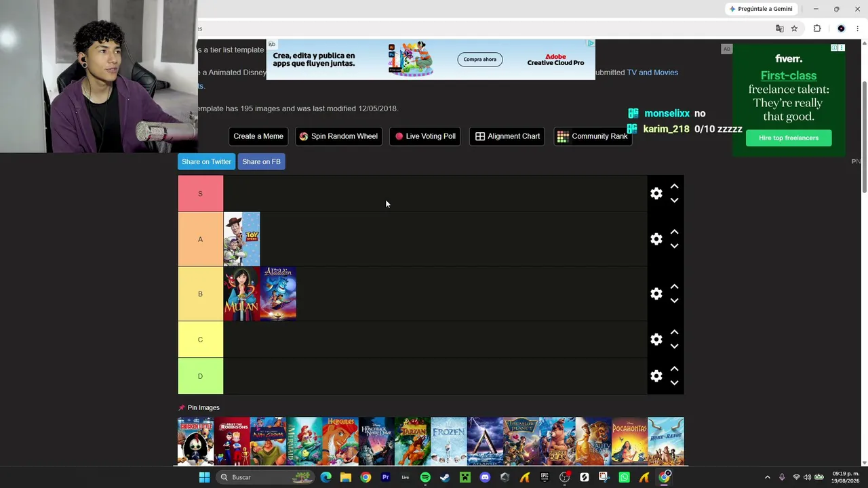Open settings gear for the D tier row
The image size is (868, 488).
coord(656,376)
